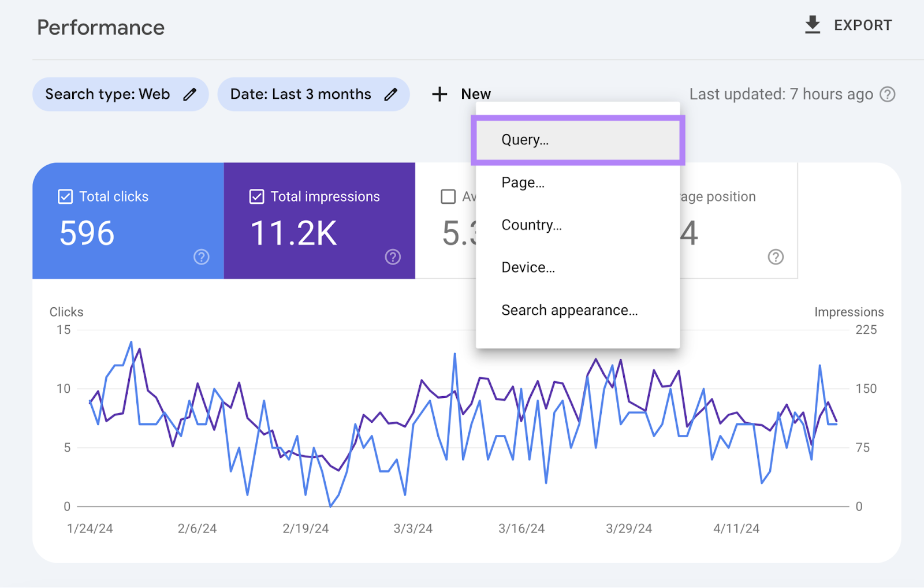Click the help icon near Last updated
Image resolution: width=924 pixels, height=588 pixels.
888,94
